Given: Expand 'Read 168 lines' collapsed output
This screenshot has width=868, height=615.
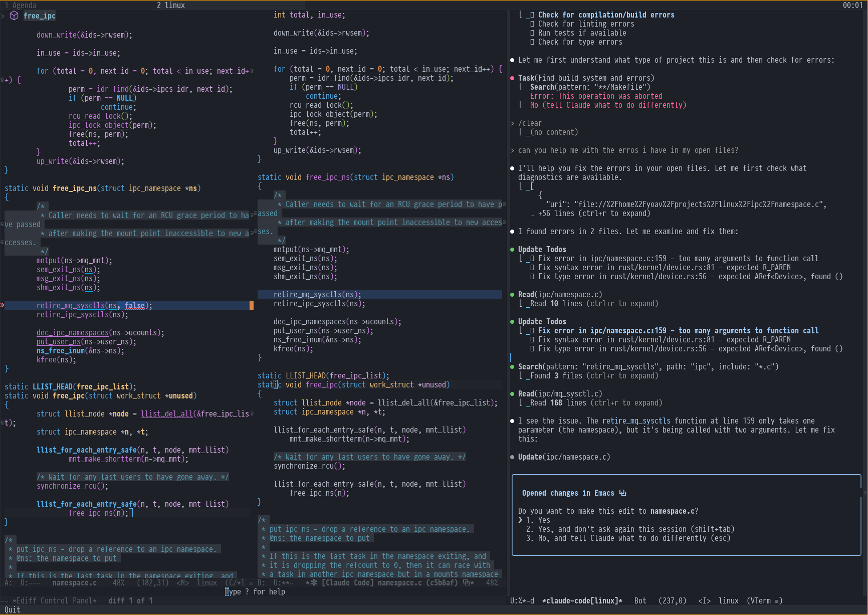Looking at the screenshot, I should click(595, 403).
